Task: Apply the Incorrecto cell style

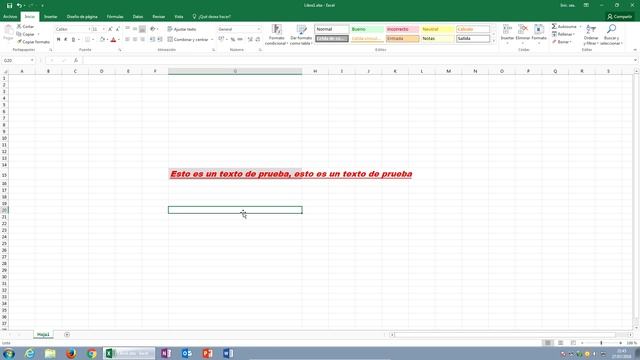Action: [402, 29]
